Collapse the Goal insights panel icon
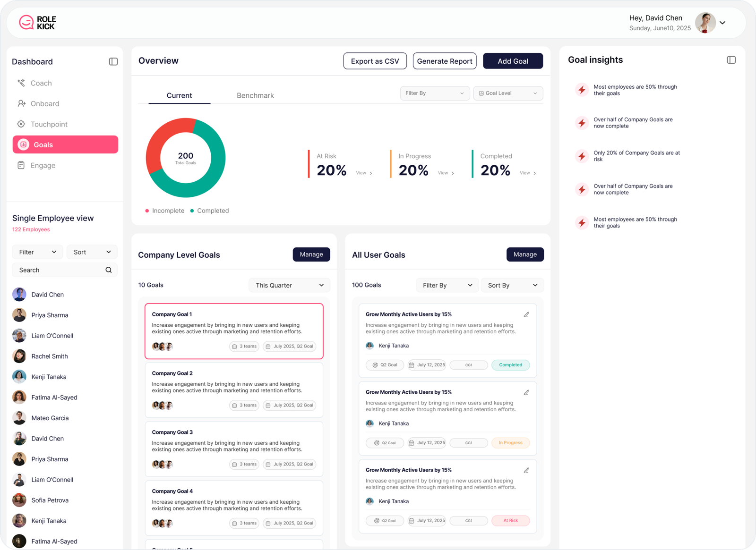The width and height of the screenshot is (756, 550). pyautogui.click(x=731, y=60)
